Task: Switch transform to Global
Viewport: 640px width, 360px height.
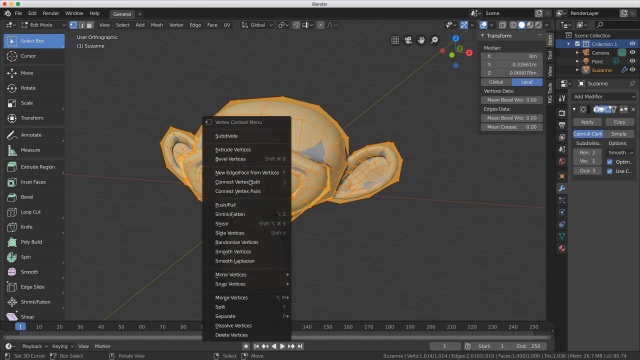Action: (x=496, y=82)
